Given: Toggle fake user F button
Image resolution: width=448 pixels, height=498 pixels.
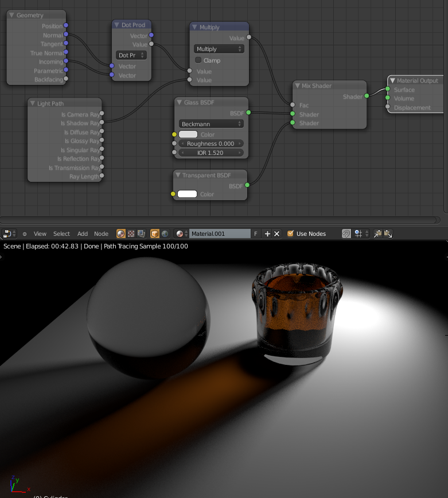Looking at the screenshot, I should pos(256,234).
